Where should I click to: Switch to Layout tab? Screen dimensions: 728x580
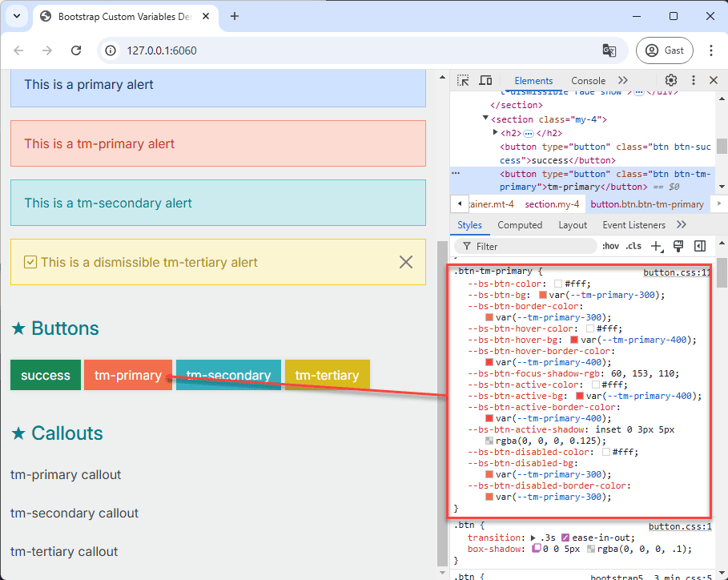573,225
